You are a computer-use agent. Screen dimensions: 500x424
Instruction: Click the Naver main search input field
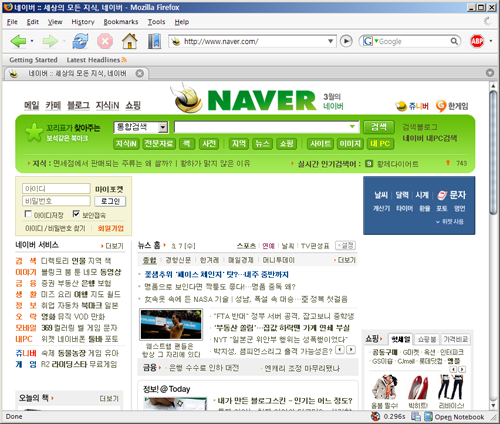[267, 127]
